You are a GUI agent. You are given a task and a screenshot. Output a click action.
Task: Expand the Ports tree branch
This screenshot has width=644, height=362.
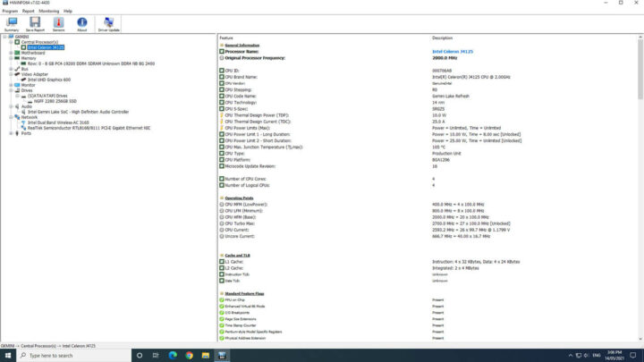coord(11,133)
